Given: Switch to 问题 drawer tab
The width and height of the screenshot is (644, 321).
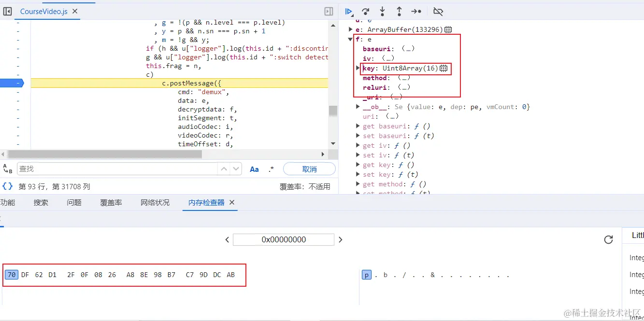Looking at the screenshot, I should [x=74, y=203].
